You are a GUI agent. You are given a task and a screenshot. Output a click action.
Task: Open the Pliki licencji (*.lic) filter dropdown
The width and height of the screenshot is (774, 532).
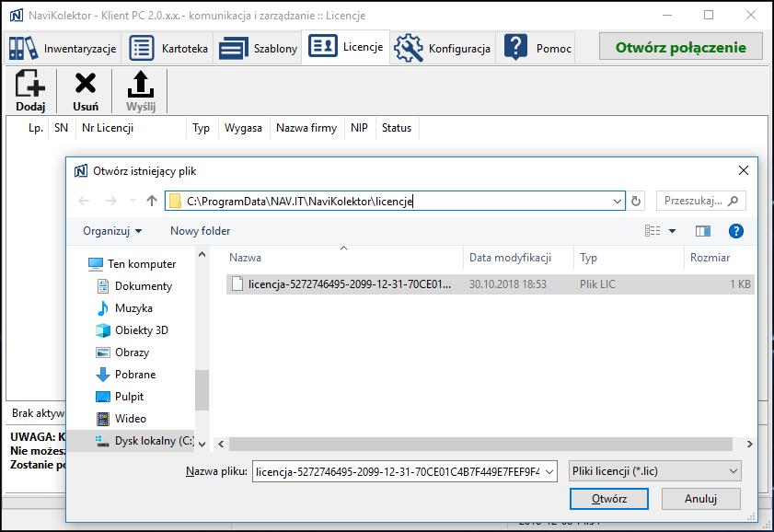click(x=654, y=471)
